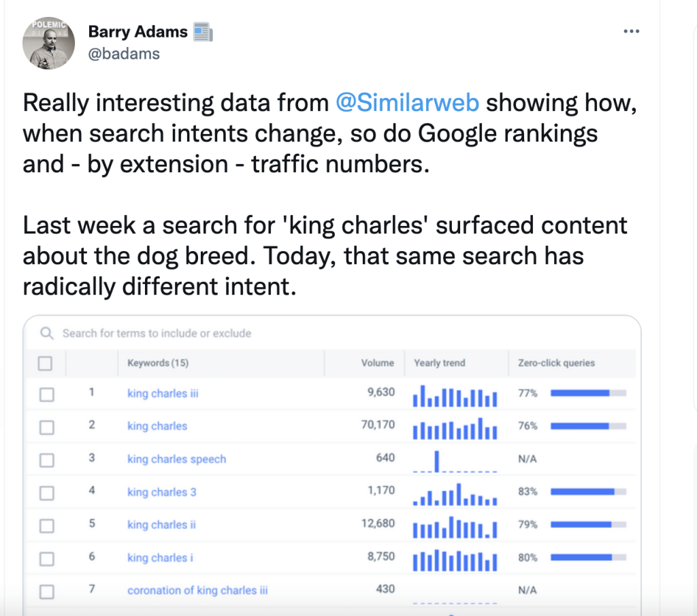Check the box for the 'king charles speech' row
The width and height of the screenshot is (697, 616).
[46, 460]
